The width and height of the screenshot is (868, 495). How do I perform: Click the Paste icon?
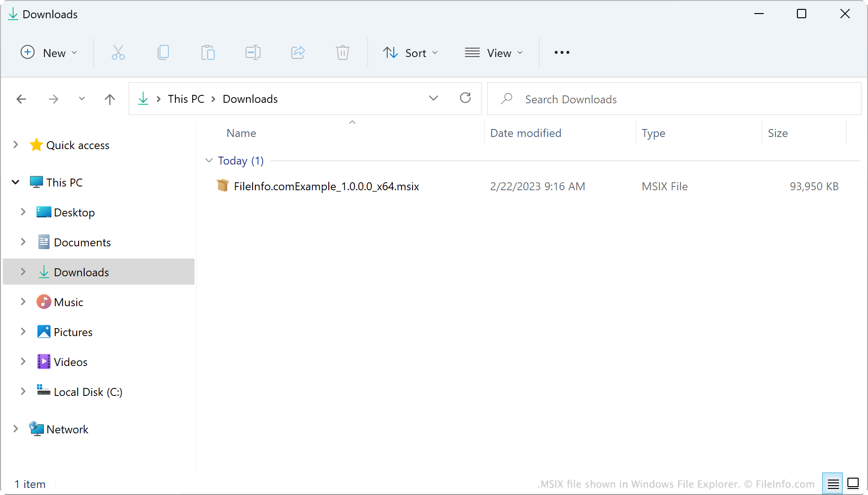(x=208, y=52)
